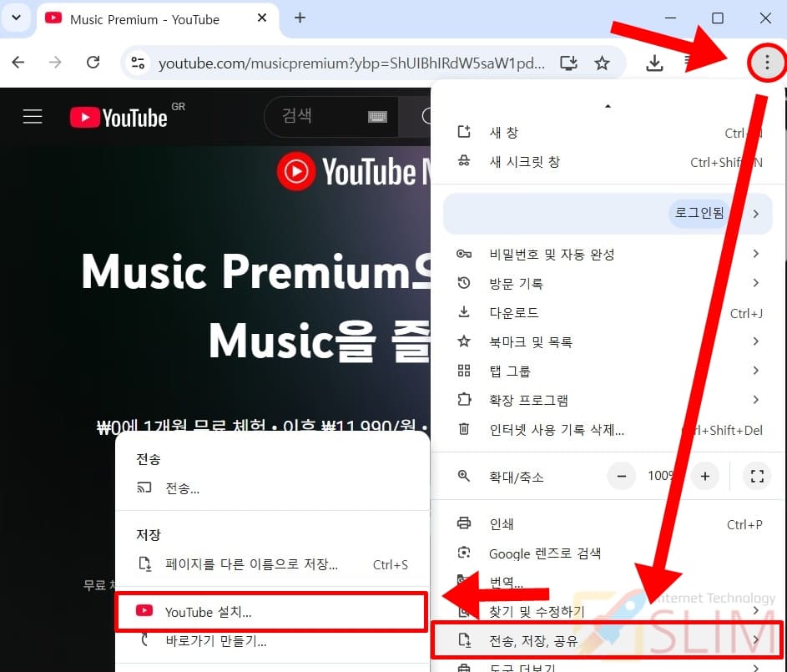This screenshot has height=672, width=787.
Task: Select Google 렌즈로 검색 menu item
Action: click(x=609, y=553)
